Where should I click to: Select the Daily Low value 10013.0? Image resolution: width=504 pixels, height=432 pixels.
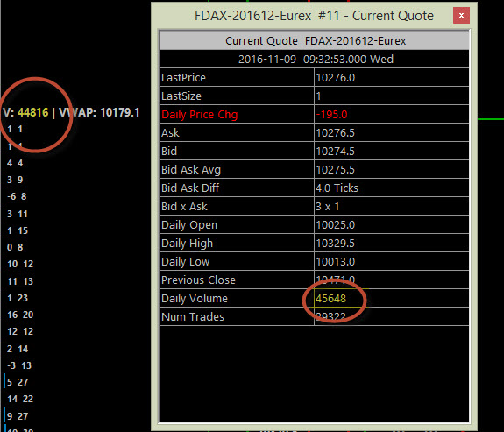(x=335, y=262)
